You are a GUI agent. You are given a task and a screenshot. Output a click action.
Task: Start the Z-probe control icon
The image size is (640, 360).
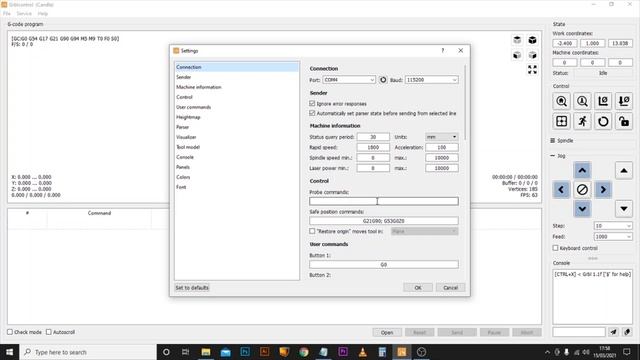pos(582,101)
